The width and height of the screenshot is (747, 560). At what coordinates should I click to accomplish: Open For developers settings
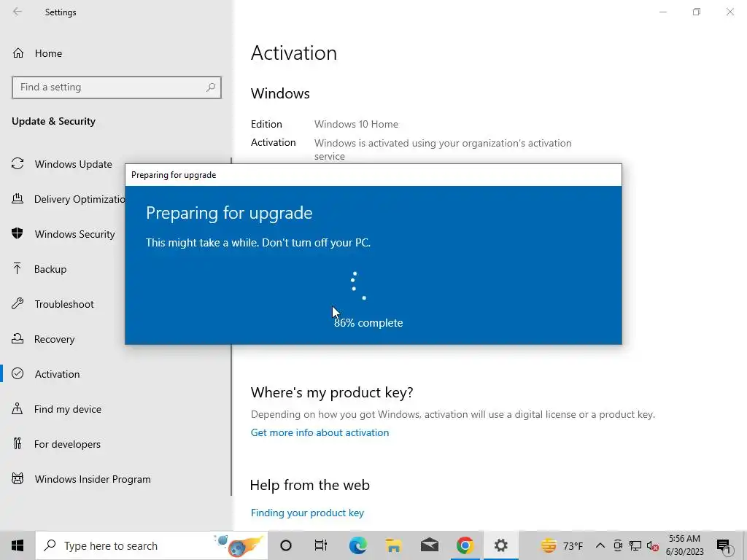[x=67, y=444]
